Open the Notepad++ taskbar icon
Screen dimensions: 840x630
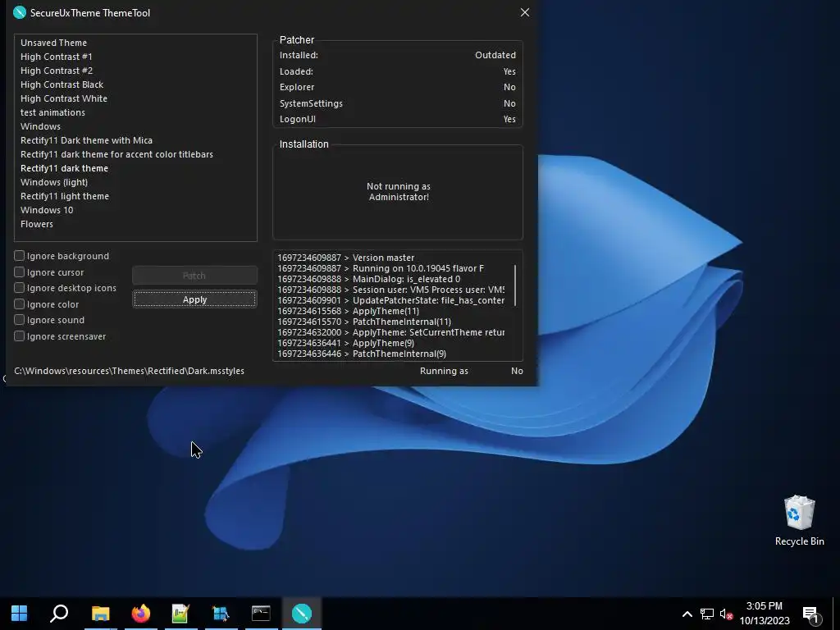180,613
